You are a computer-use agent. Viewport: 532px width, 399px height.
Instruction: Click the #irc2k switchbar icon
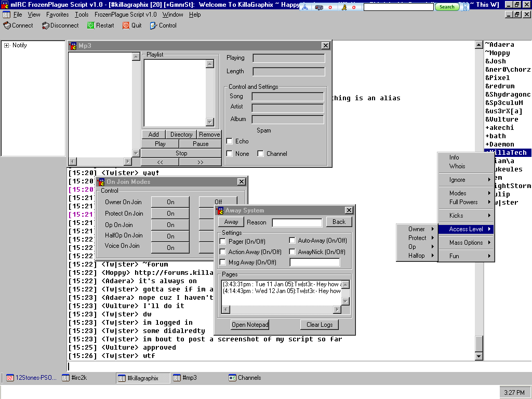[65, 378]
